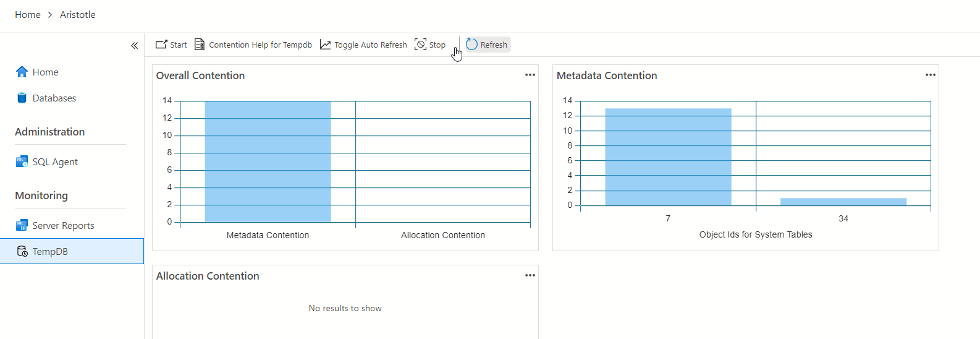
Task: Collapse the left navigation sidebar
Action: pyautogui.click(x=134, y=46)
